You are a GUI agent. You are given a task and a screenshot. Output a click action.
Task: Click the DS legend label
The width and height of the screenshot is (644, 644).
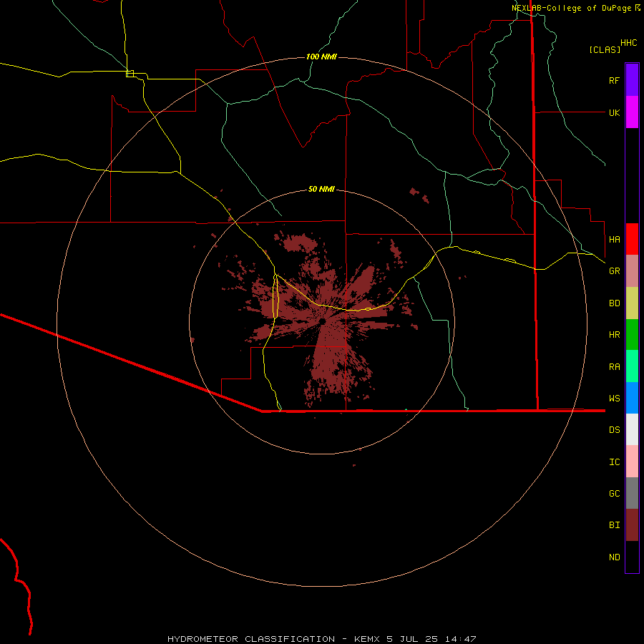[x=614, y=429]
